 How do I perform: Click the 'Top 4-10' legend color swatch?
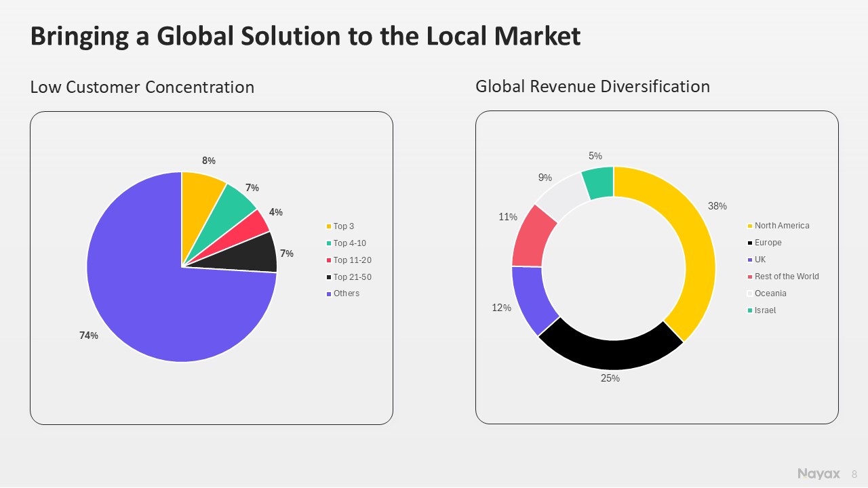[329, 243]
